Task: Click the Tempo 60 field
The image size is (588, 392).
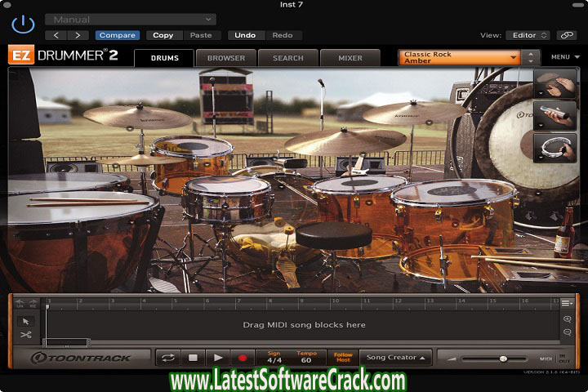Action: tap(306, 358)
